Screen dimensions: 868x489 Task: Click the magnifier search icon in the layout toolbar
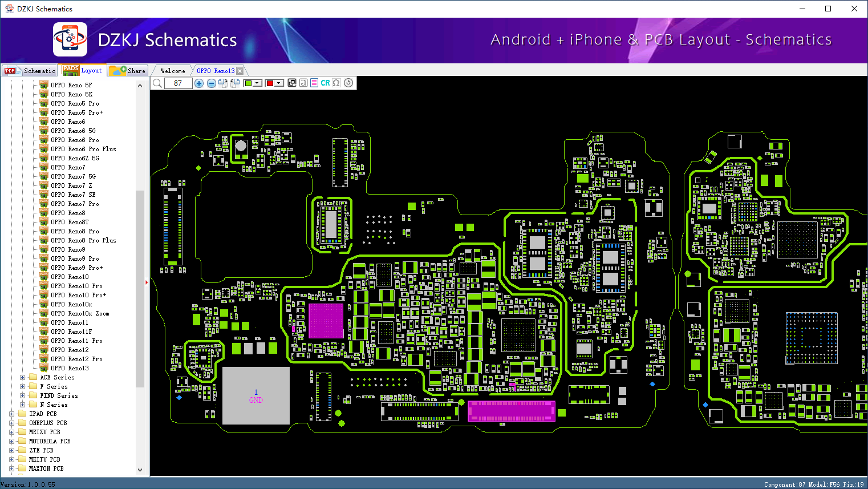157,83
